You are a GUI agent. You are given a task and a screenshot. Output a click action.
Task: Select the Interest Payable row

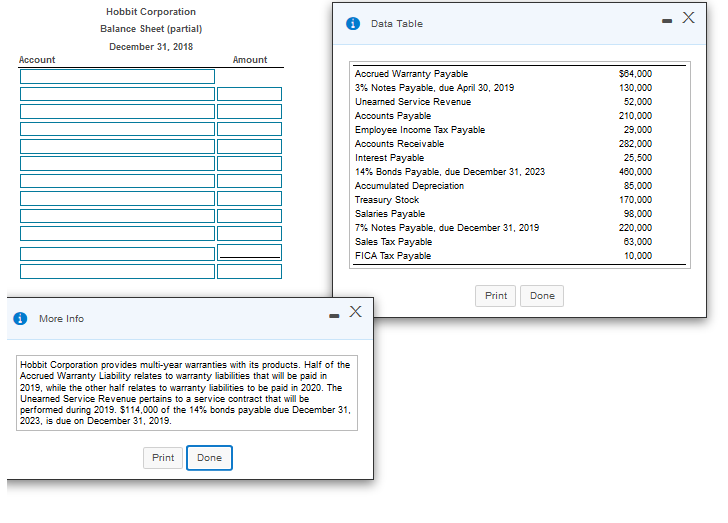click(520, 158)
